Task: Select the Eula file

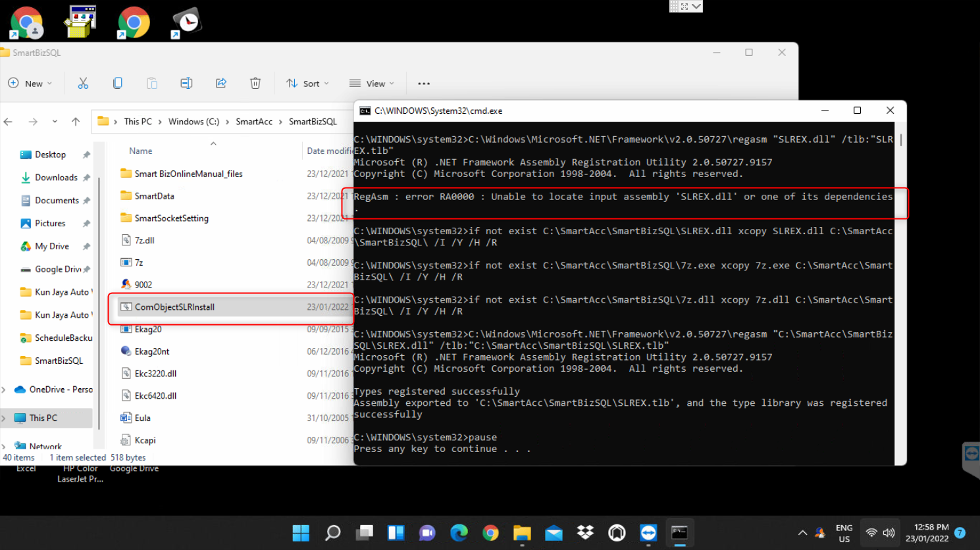Action: click(x=142, y=418)
